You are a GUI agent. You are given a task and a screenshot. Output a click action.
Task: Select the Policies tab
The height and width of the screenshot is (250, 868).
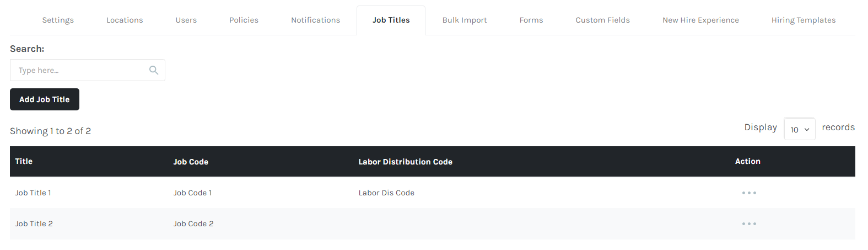tap(244, 20)
